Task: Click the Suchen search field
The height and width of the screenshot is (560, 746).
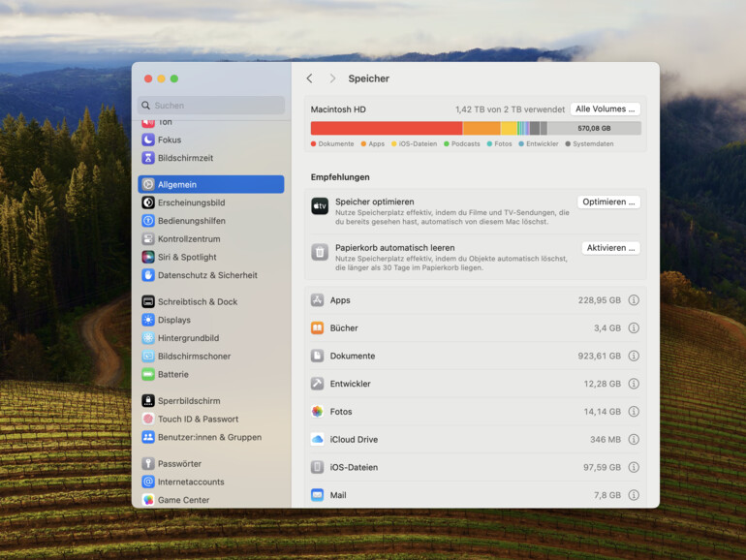Action: click(211, 106)
